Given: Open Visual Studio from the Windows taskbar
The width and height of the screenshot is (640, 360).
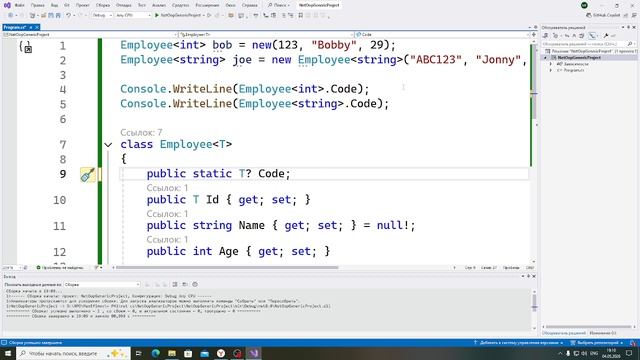Looking at the screenshot, I should (254, 353).
